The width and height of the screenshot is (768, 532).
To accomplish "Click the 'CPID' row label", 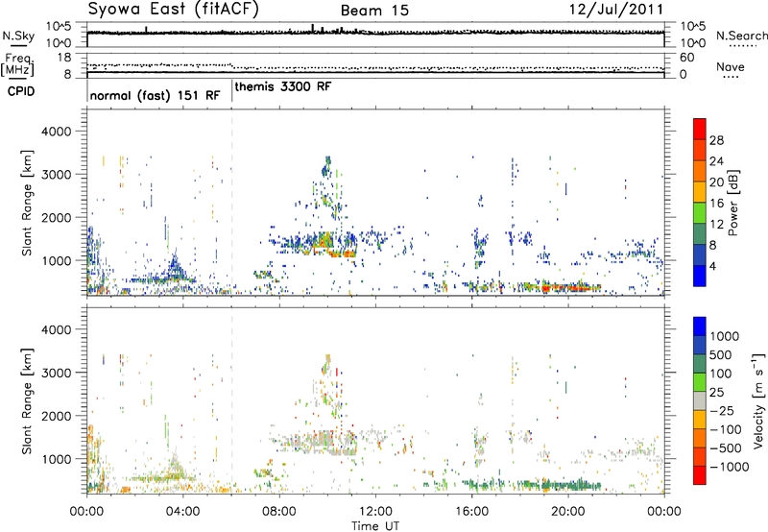I will (21, 91).
